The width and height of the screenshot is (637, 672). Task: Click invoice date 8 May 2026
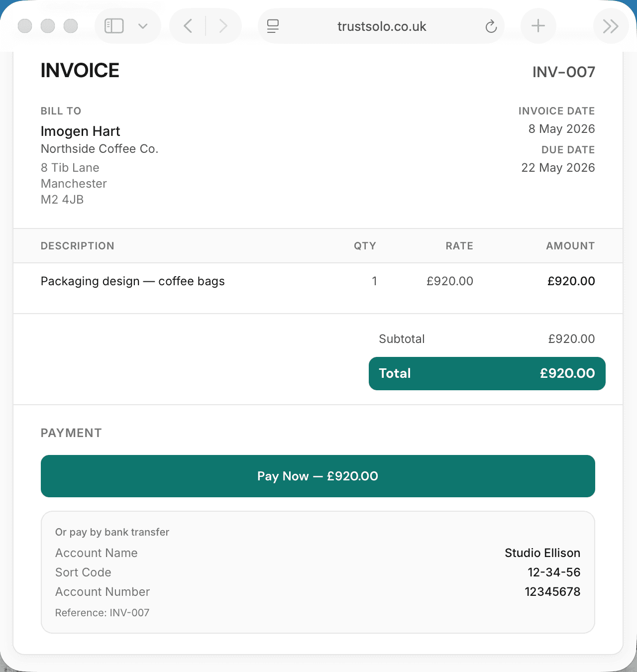[x=562, y=129]
